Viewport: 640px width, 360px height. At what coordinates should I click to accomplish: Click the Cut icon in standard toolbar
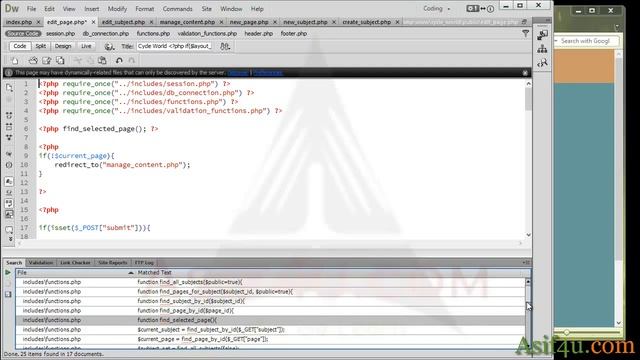click(x=78, y=61)
